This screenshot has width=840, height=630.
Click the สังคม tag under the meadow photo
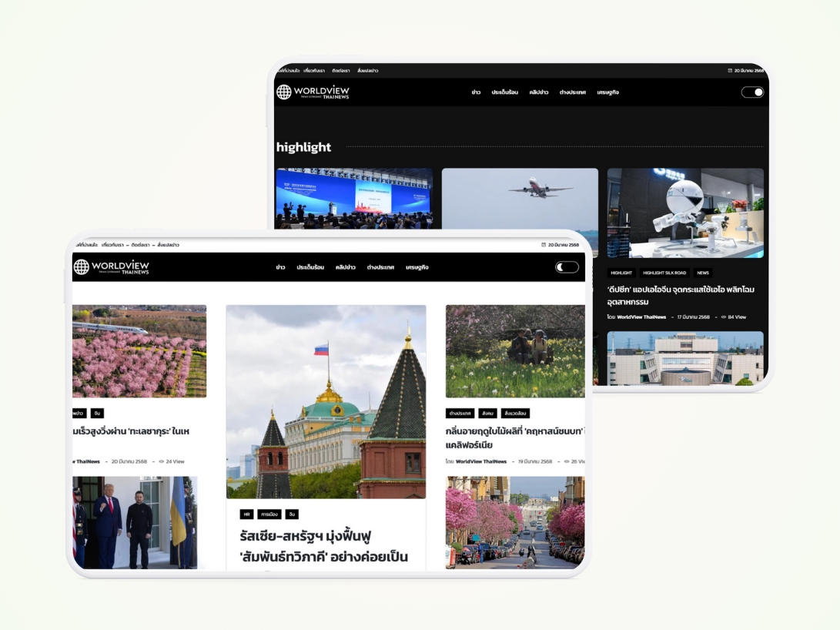pos(487,413)
